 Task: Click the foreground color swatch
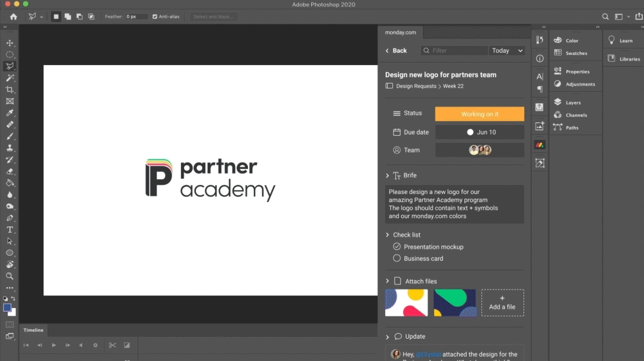pyautogui.click(x=7, y=308)
